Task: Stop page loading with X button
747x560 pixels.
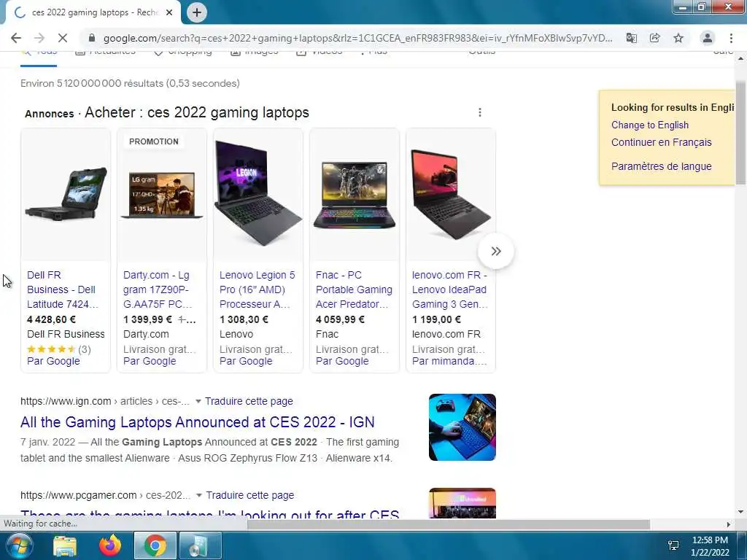Action: tap(63, 38)
